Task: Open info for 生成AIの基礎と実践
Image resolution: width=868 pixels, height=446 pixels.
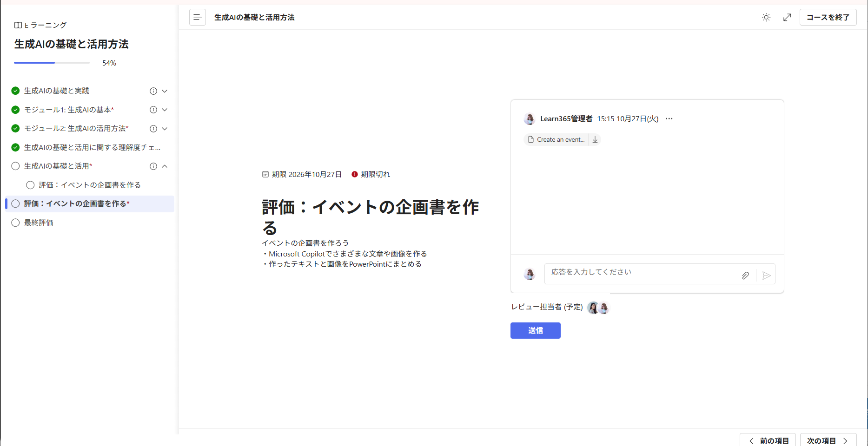Action: click(153, 91)
